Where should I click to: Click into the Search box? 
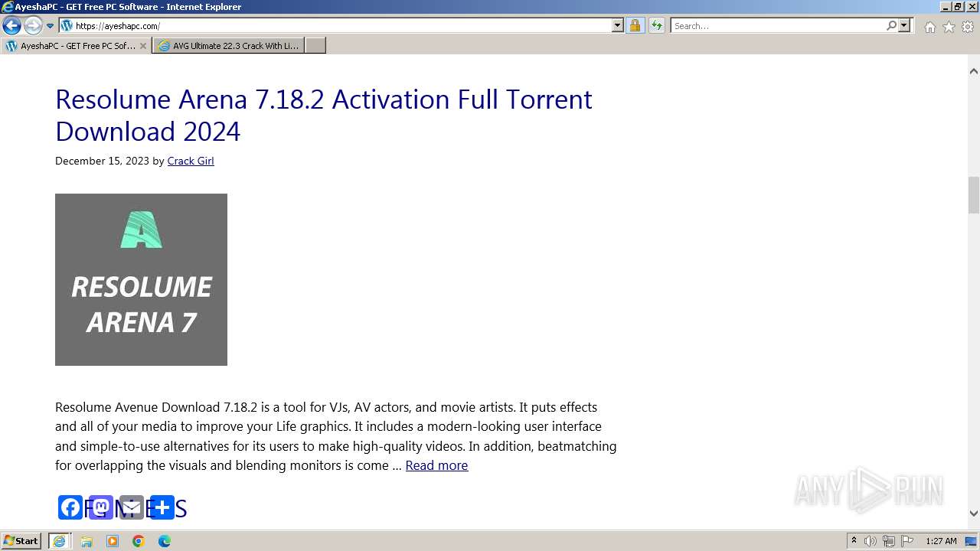[x=778, y=26]
